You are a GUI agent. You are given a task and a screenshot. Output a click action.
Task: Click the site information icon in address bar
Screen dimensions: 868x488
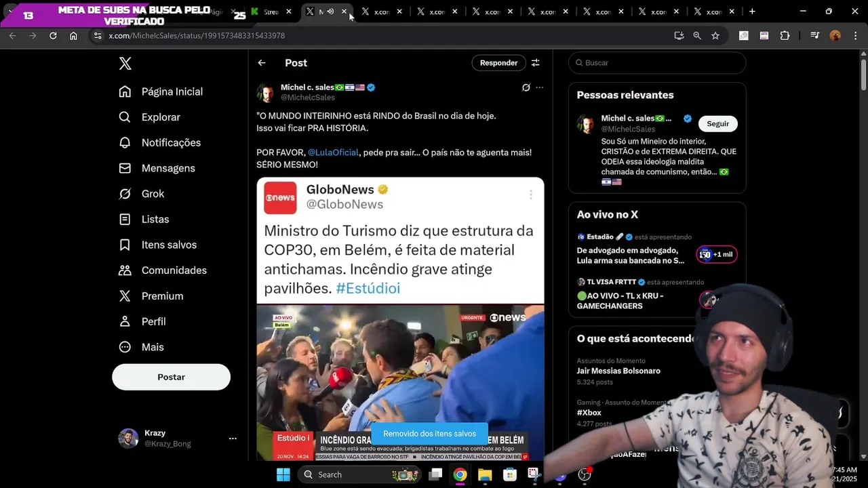(98, 36)
